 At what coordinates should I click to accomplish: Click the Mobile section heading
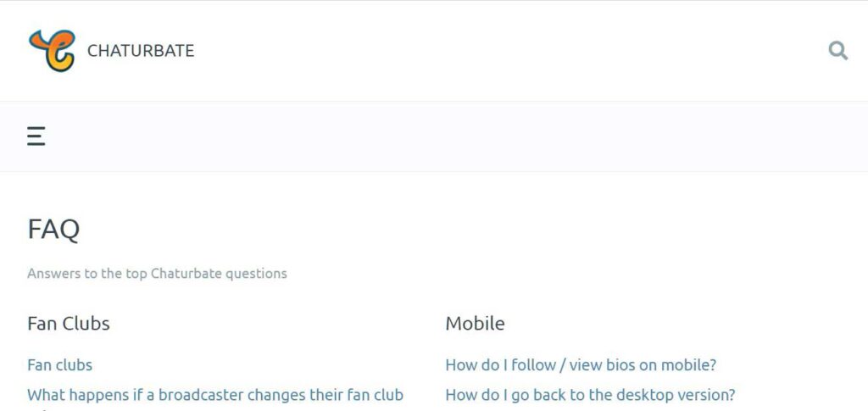coord(475,324)
